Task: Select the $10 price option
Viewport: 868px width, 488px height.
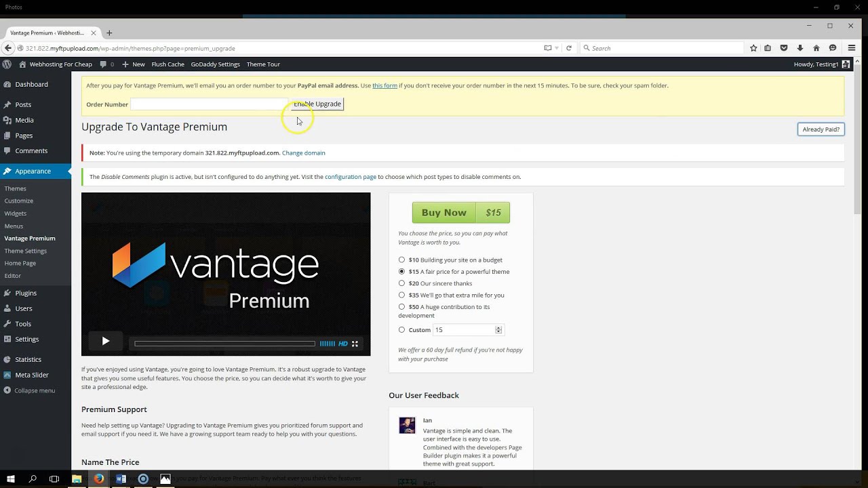Action: tap(401, 260)
